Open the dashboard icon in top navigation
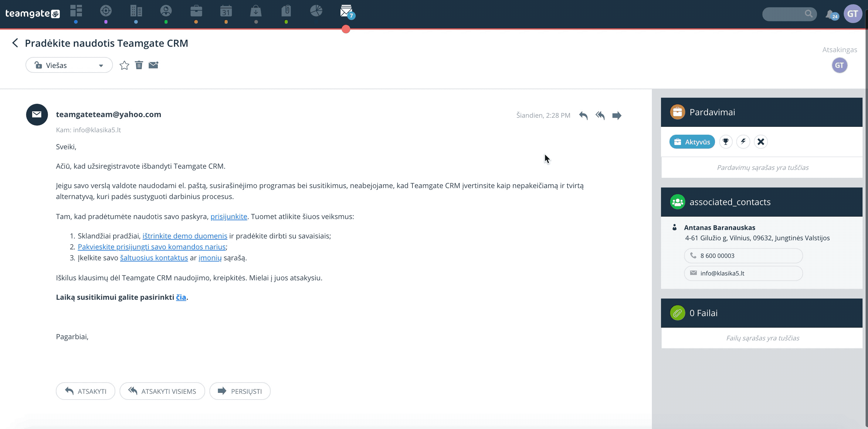Viewport: 868px width, 429px height. click(x=76, y=11)
